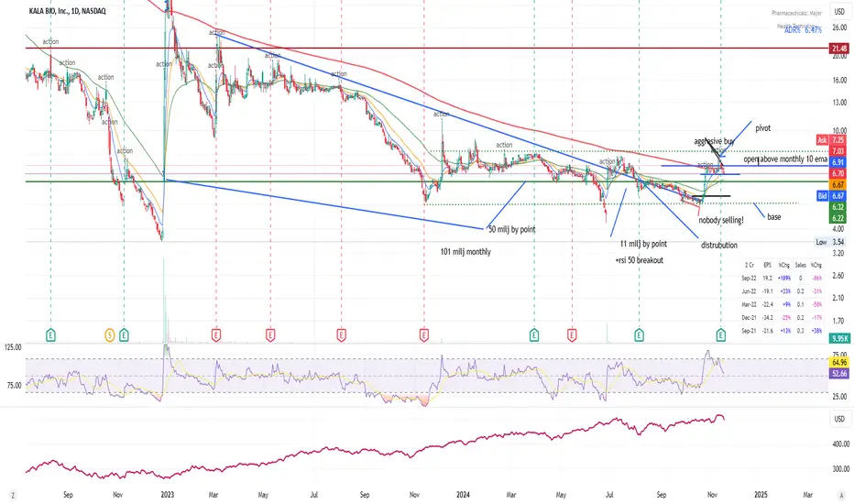Screen dimensions: 854x504
Task: Click the Sep-22 row in earnings table
Action: coord(782,278)
